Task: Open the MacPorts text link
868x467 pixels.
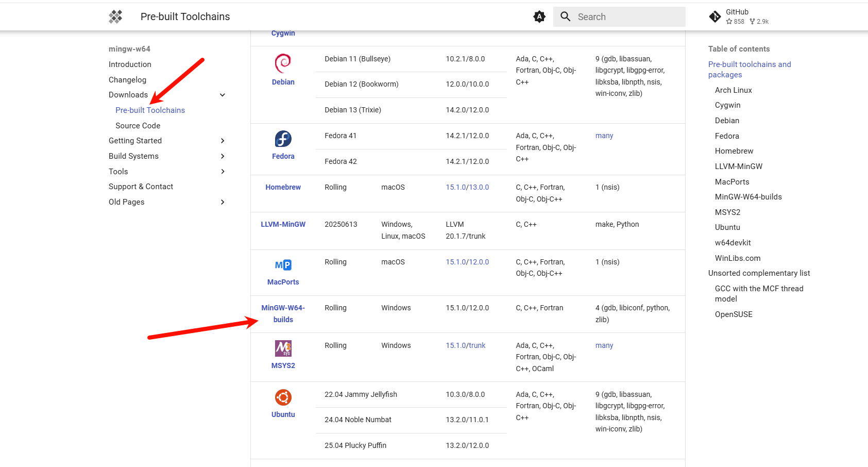Action: pos(283,282)
